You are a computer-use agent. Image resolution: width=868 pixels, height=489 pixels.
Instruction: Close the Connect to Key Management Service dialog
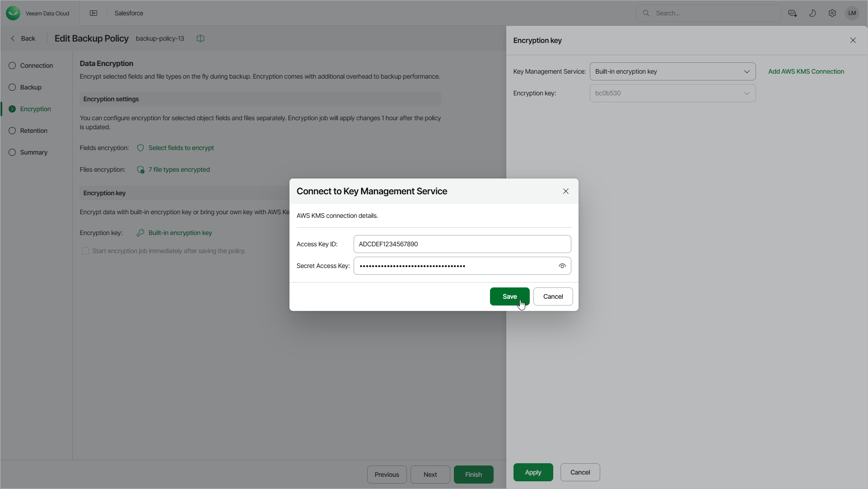pyautogui.click(x=565, y=191)
